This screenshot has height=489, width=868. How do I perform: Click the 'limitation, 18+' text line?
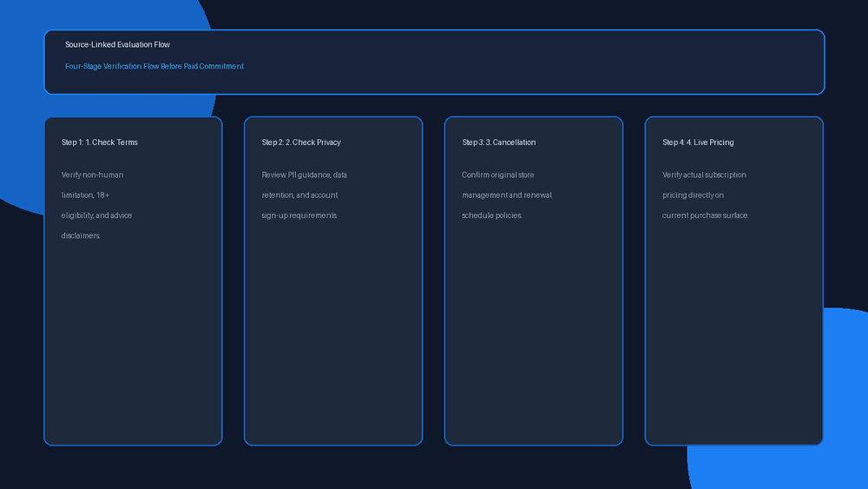(x=85, y=195)
